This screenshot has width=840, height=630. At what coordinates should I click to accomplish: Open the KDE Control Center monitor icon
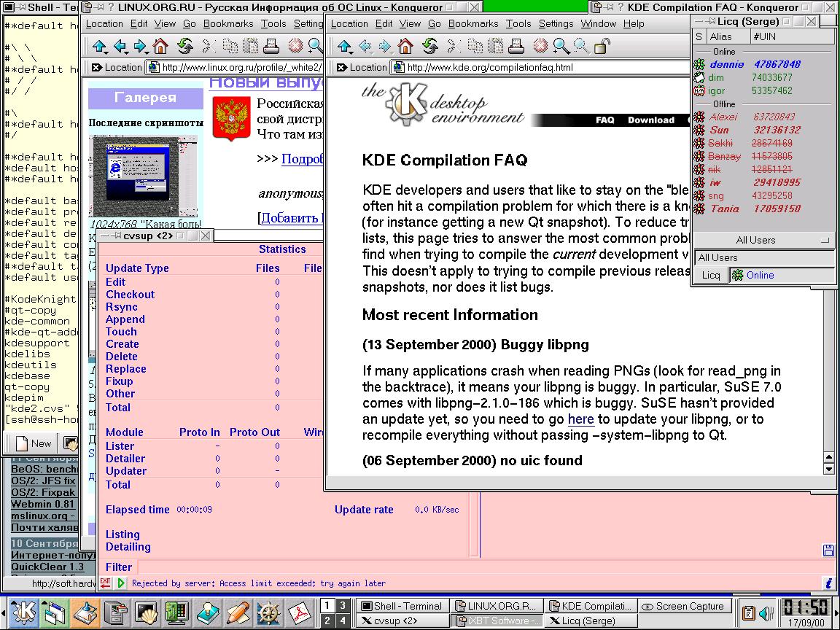coord(177,613)
